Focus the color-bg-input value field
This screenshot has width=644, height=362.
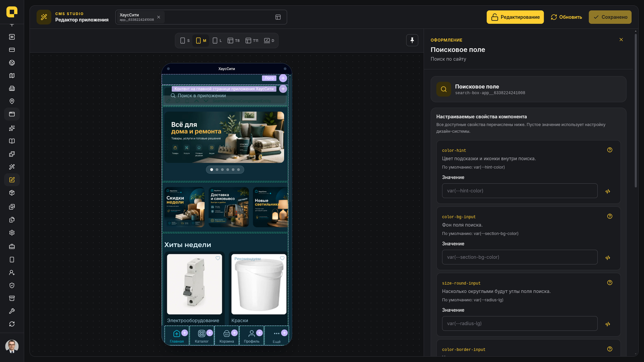(x=520, y=257)
